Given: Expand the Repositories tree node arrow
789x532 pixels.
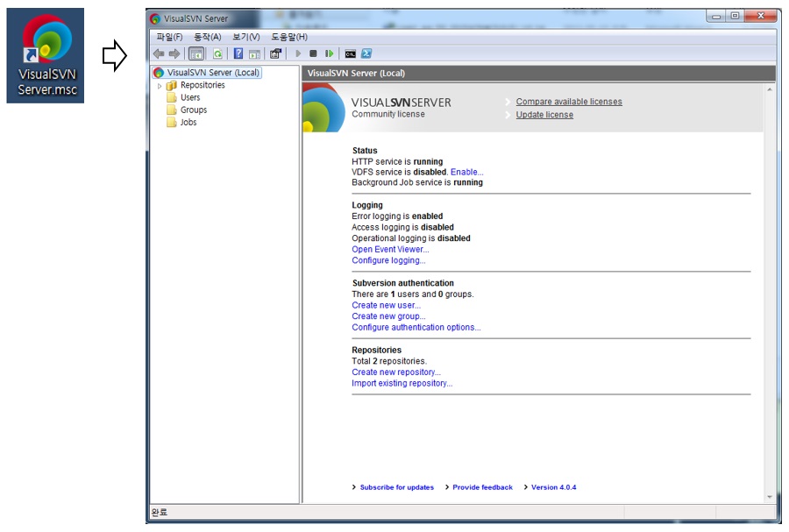Looking at the screenshot, I should [x=160, y=86].
